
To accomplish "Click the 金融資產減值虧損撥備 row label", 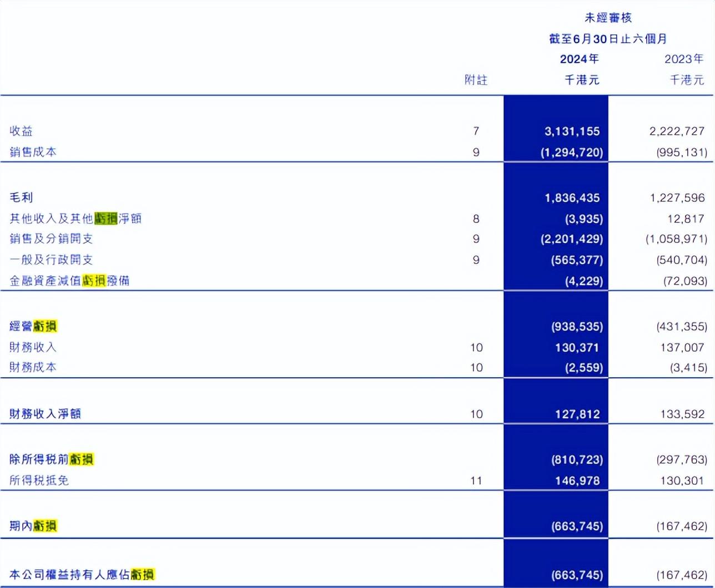I will coord(69,281).
